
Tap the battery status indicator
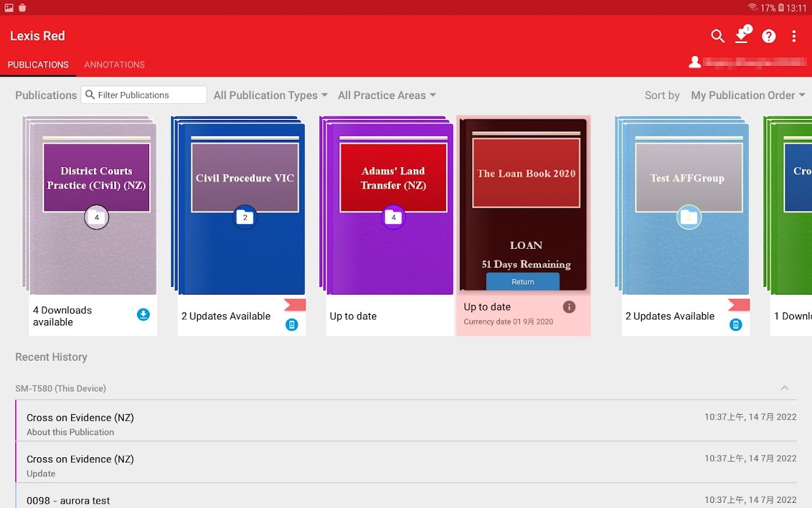781,8
